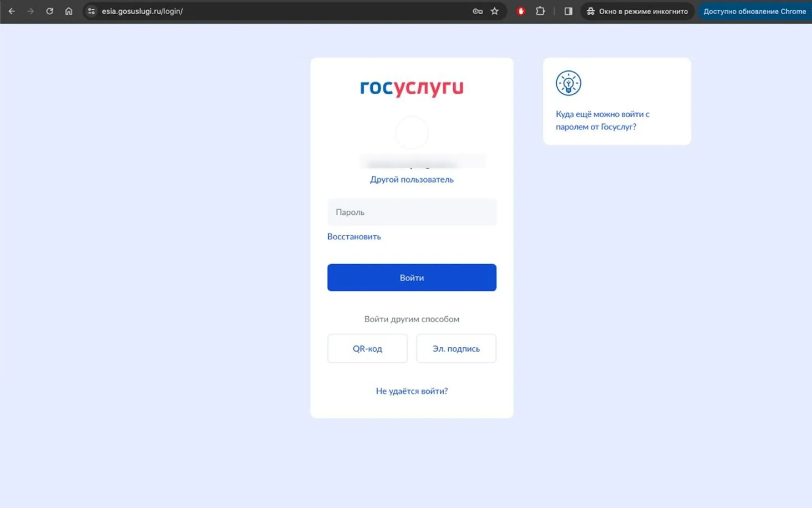Focus the address bar URL

click(142, 11)
